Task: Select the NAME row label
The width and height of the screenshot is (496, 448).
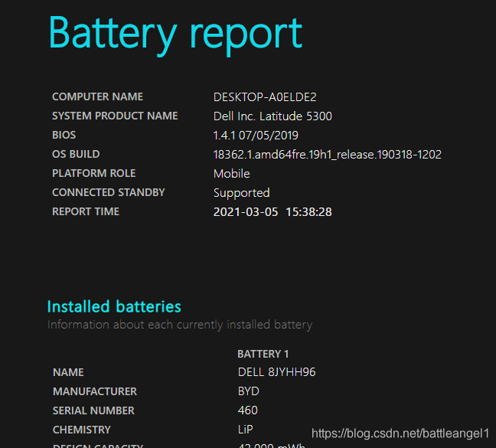Action: [x=68, y=372]
